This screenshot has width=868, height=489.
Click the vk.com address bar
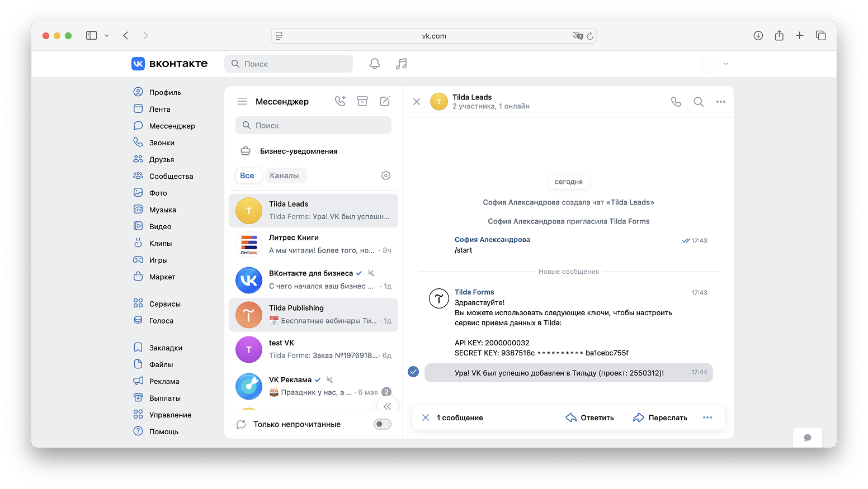pos(434,36)
